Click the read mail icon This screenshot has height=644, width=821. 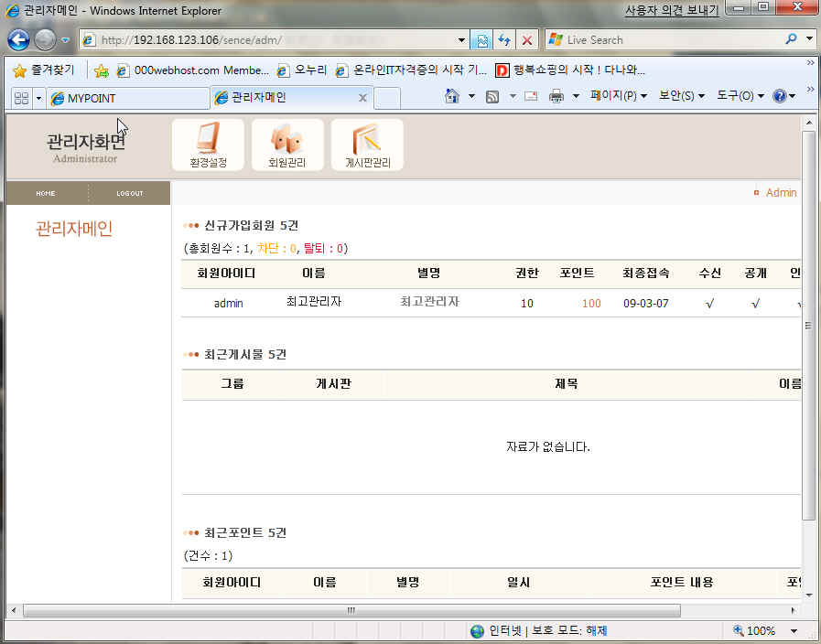click(531, 96)
